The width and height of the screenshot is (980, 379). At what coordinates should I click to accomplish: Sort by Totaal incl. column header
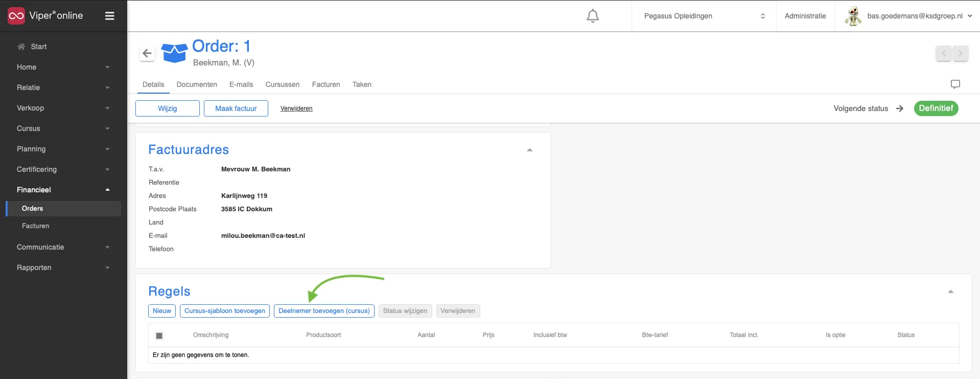[744, 335]
